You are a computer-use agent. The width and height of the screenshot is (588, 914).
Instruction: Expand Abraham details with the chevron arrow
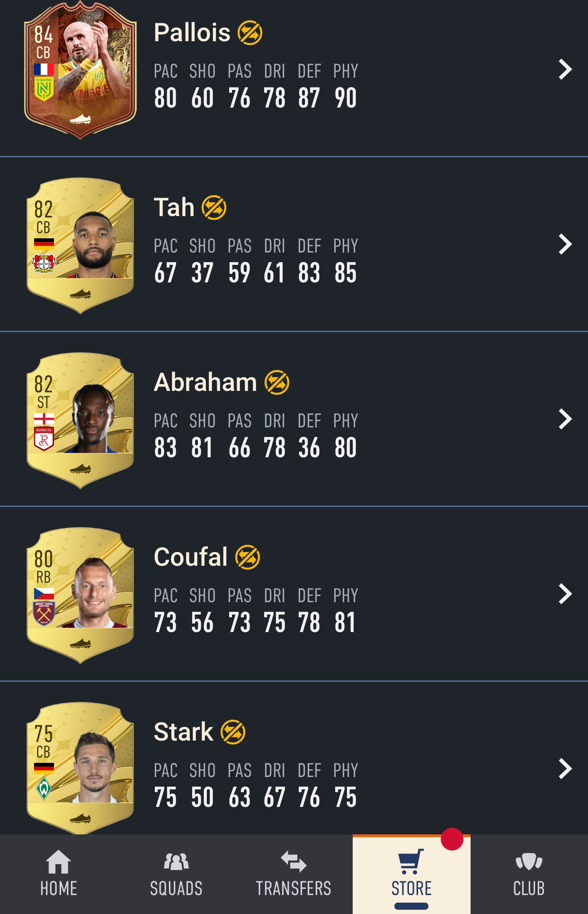coord(565,419)
